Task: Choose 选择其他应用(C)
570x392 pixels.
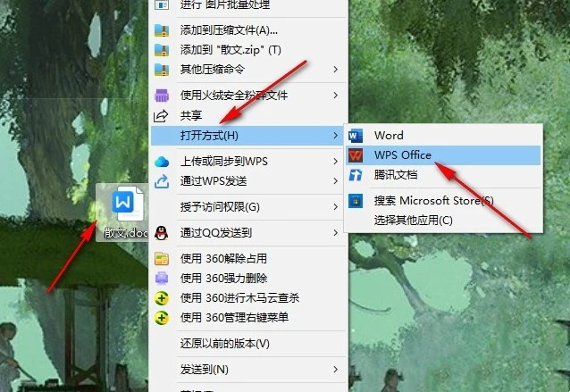Action: [x=443, y=221]
